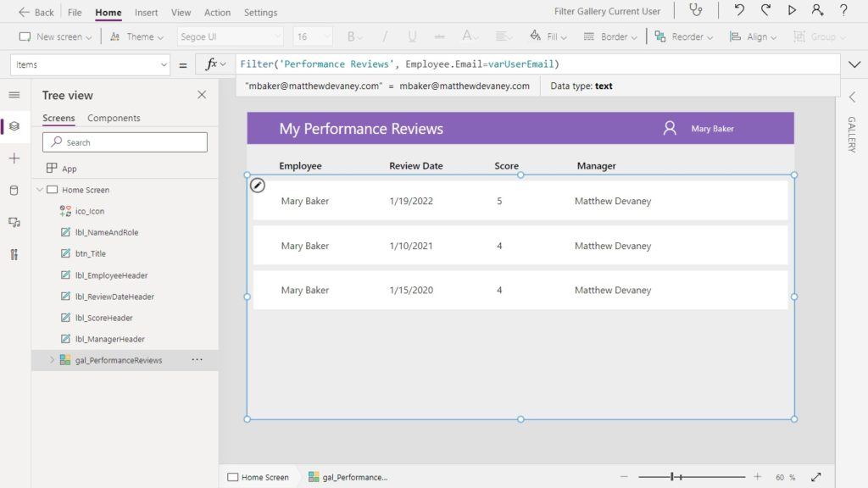Viewport: 868px width, 488px height.
Task: Click the app name Filter Gallery Current User
Action: click(x=607, y=11)
